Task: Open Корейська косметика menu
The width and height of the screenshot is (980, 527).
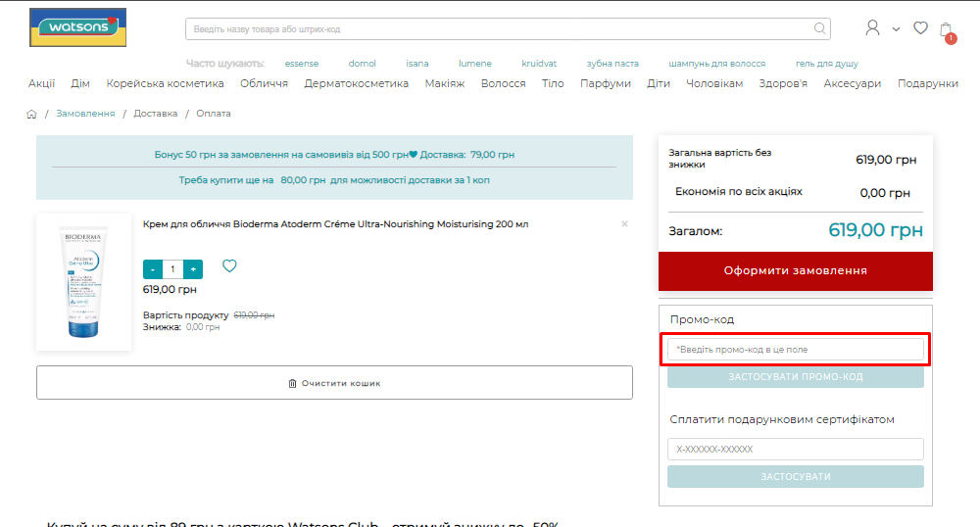Action: [165, 83]
